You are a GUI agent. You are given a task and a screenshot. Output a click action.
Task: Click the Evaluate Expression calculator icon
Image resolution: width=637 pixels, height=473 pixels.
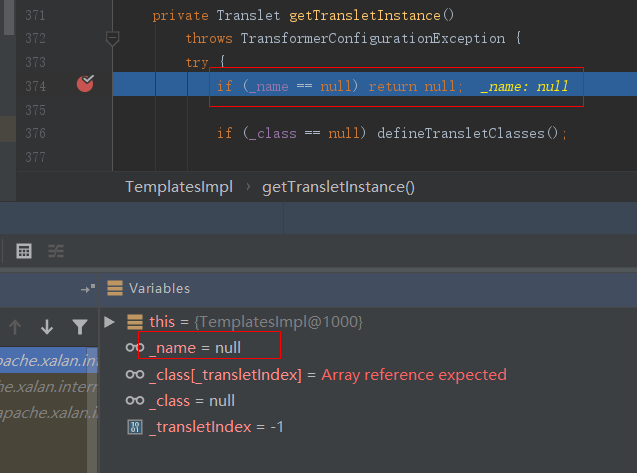pos(24,251)
